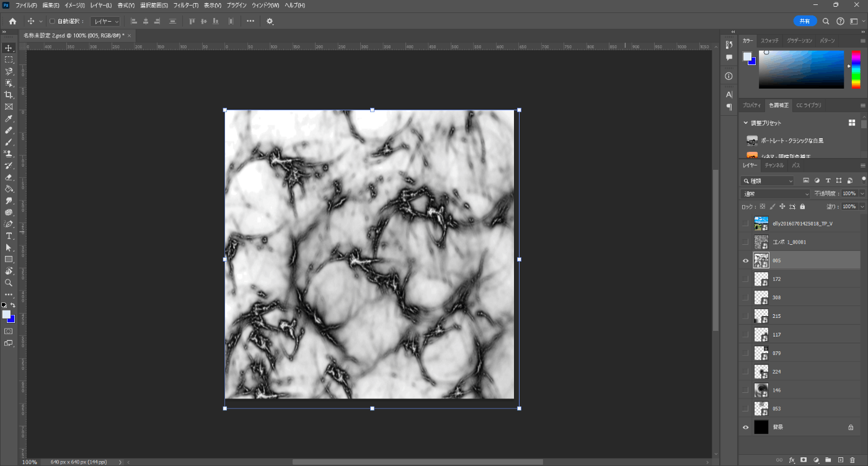868x466 pixels.
Task: Select the Crop tool
Action: pos(9,95)
